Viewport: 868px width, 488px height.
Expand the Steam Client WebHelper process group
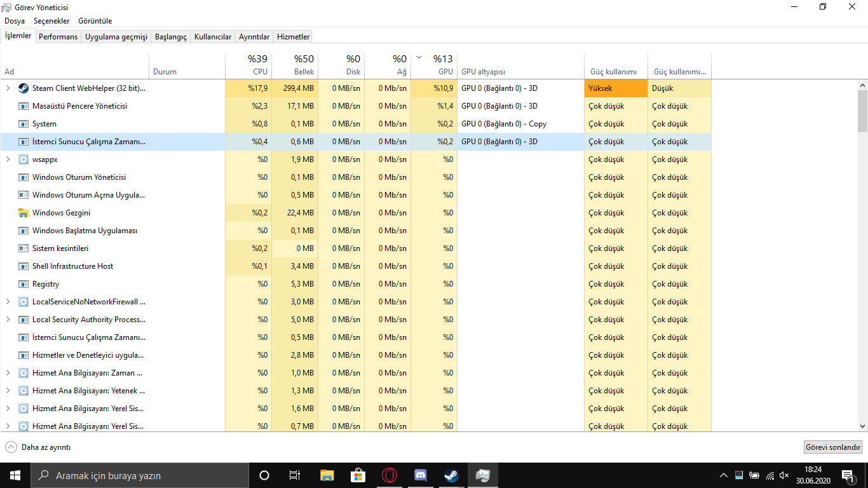point(8,88)
